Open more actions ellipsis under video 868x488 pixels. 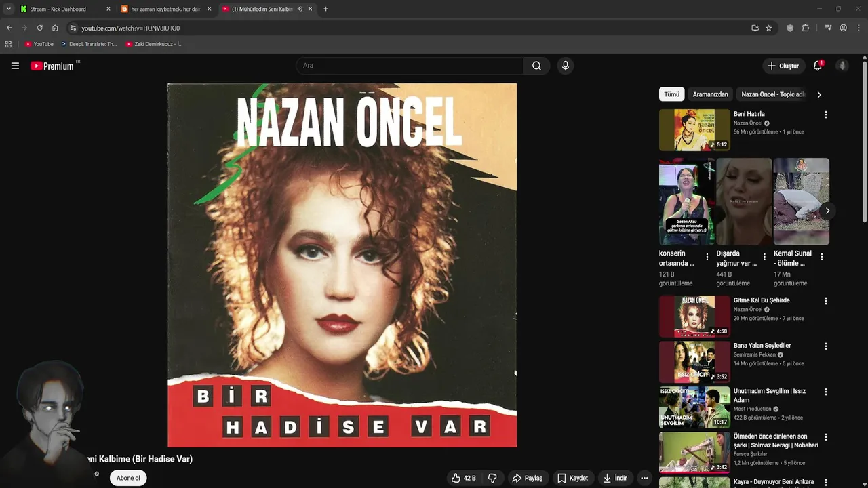tap(644, 478)
